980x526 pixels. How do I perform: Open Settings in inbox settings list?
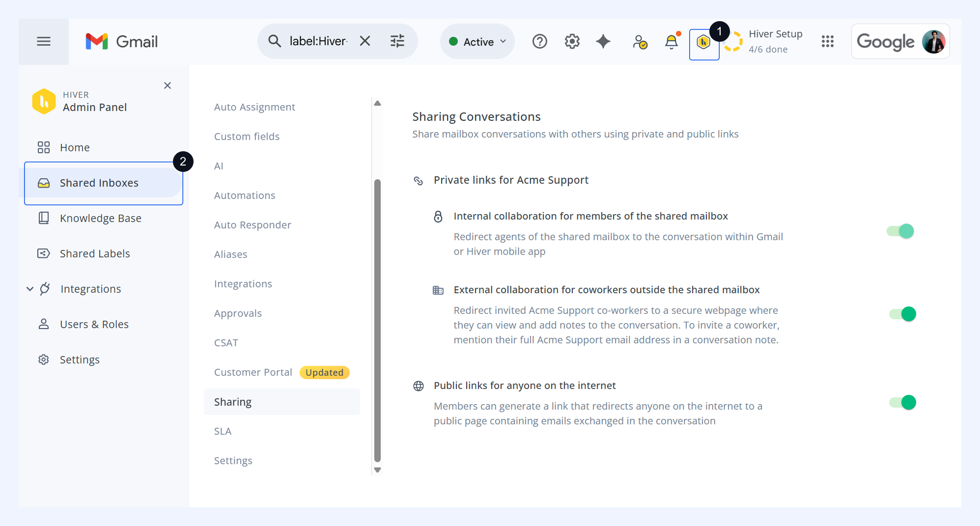coord(233,461)
